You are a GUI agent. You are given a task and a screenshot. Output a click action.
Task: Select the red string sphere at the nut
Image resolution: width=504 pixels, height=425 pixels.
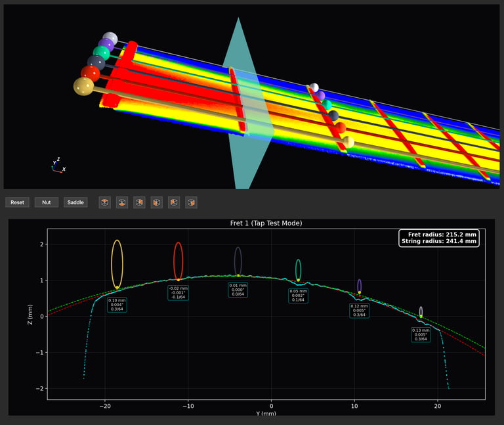(91, 74)
